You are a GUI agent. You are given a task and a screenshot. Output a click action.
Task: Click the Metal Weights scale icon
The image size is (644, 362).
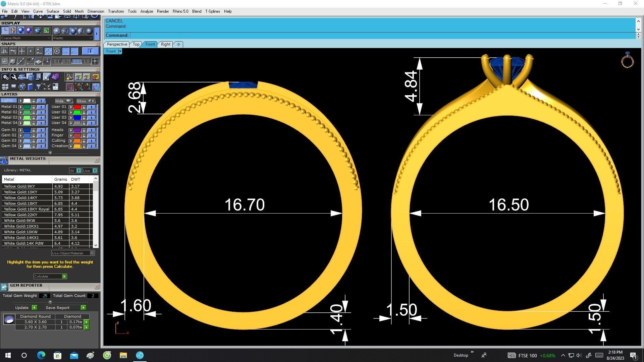4,160
